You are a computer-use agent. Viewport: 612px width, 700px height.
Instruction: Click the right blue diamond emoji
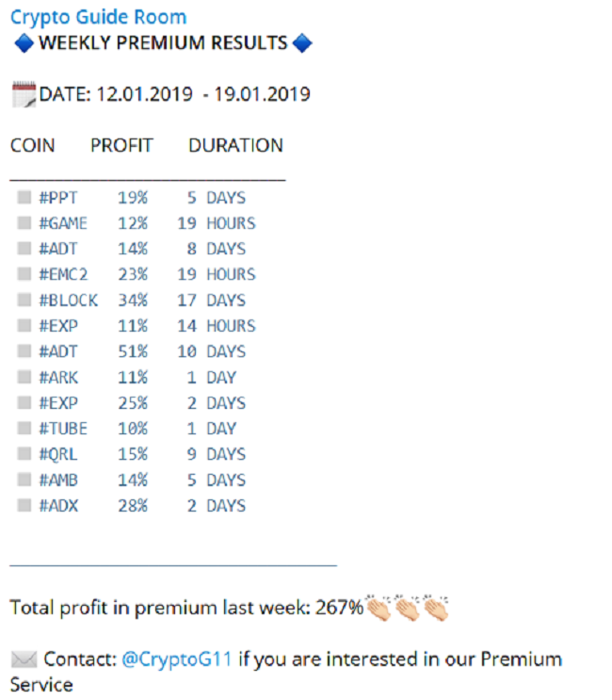[301, 43]
